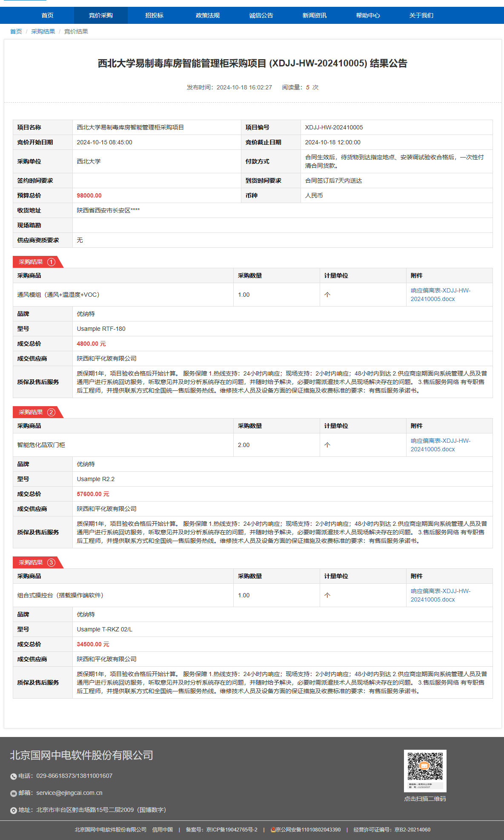Click the 京ICP备19042765号-2 record link

click(232, 829)
